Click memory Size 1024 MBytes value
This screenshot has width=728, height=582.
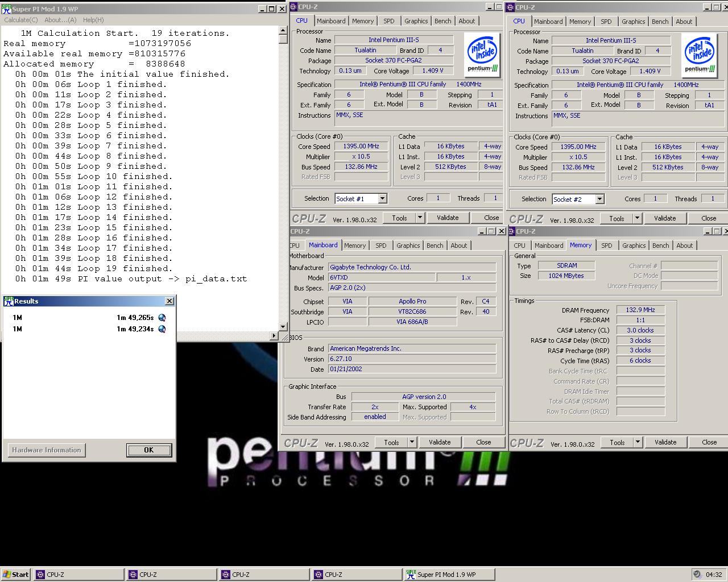[x=566, y=276]
